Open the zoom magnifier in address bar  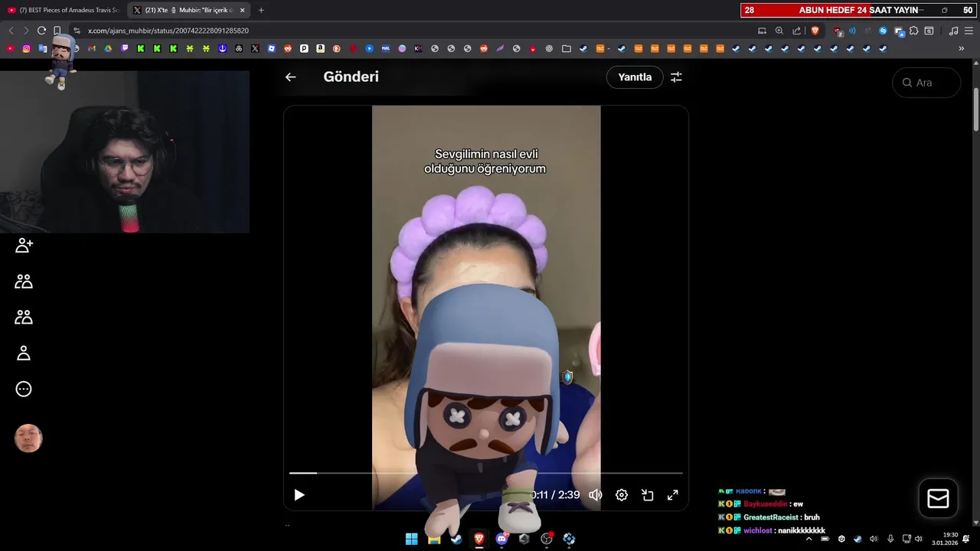779,31
